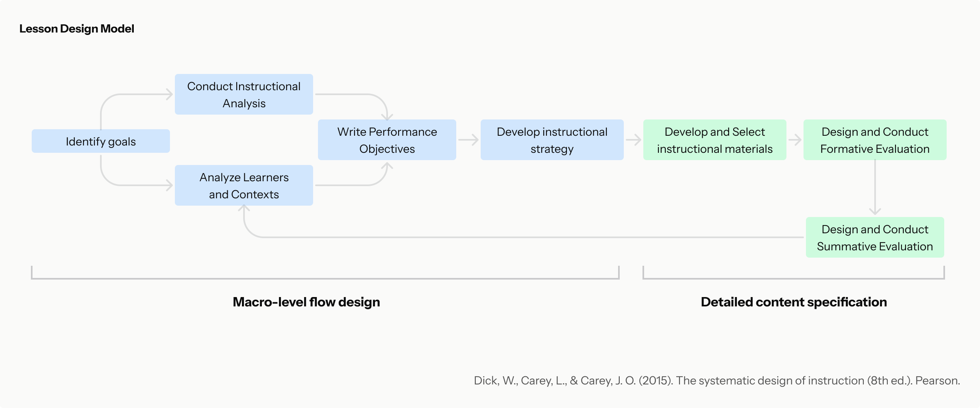Click the Detailed content specification label

pyautogui.click(x=793, y=302)
